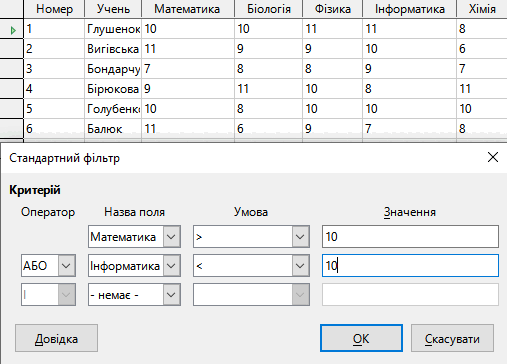Click Біологія cell of Балюк row
The image size is (507, 364).
(x=269, y=128)
